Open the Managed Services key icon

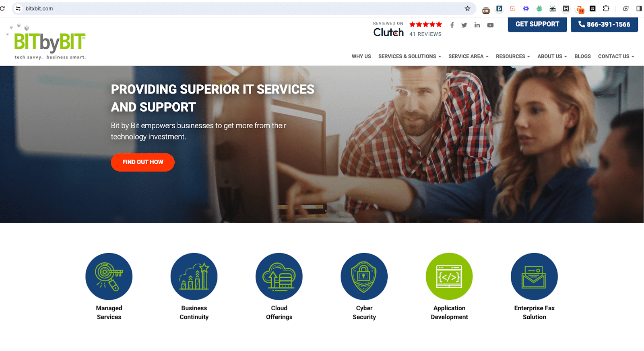[109, 276]
